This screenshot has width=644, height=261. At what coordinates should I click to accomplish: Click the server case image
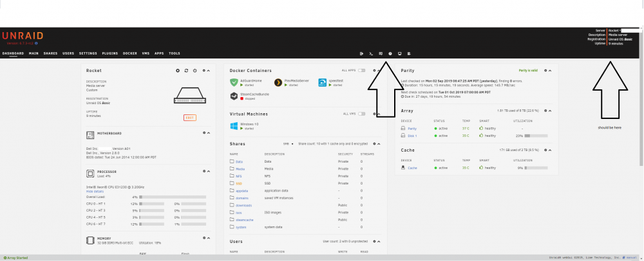[190, 96]
